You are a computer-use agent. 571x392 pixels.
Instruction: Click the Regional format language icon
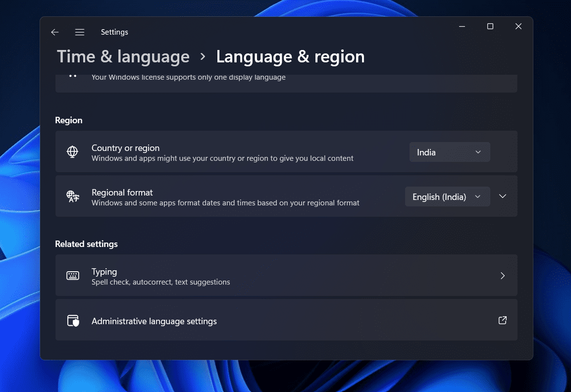coord(73,196)
